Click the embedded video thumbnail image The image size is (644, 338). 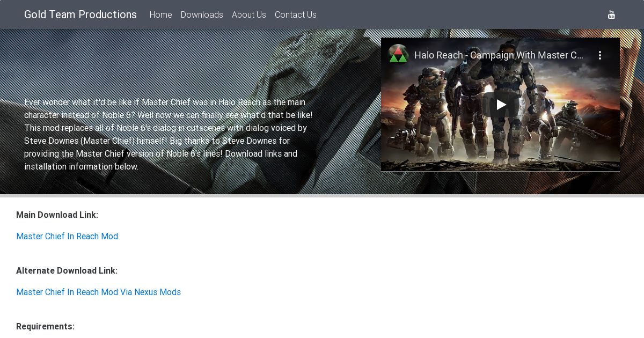point(500,104)
